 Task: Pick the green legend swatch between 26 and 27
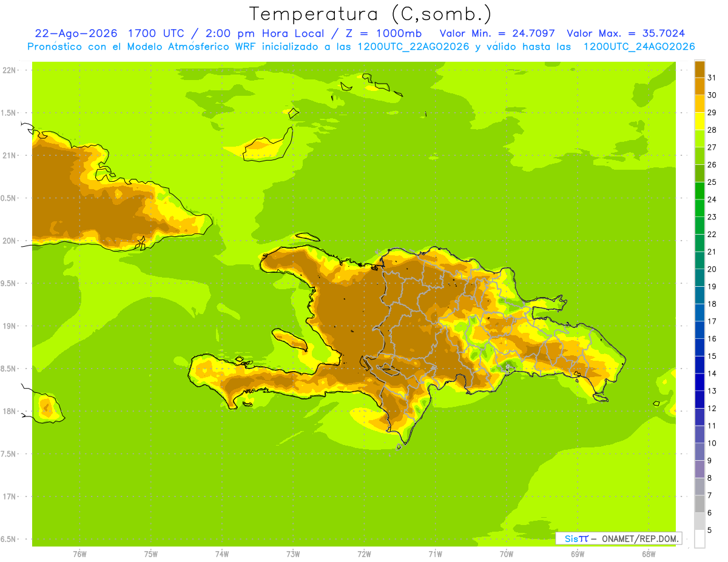(x=699, y=156)
